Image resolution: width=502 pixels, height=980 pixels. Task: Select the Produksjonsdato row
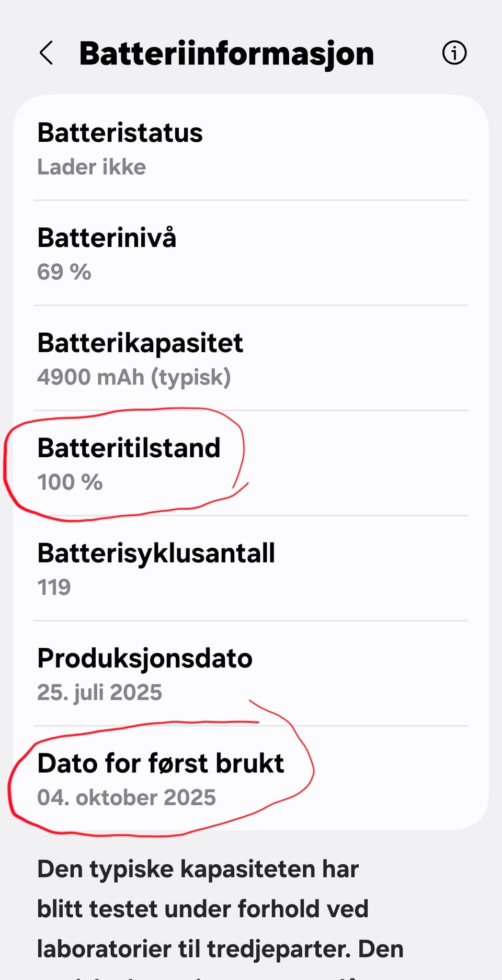coord(251,674)
